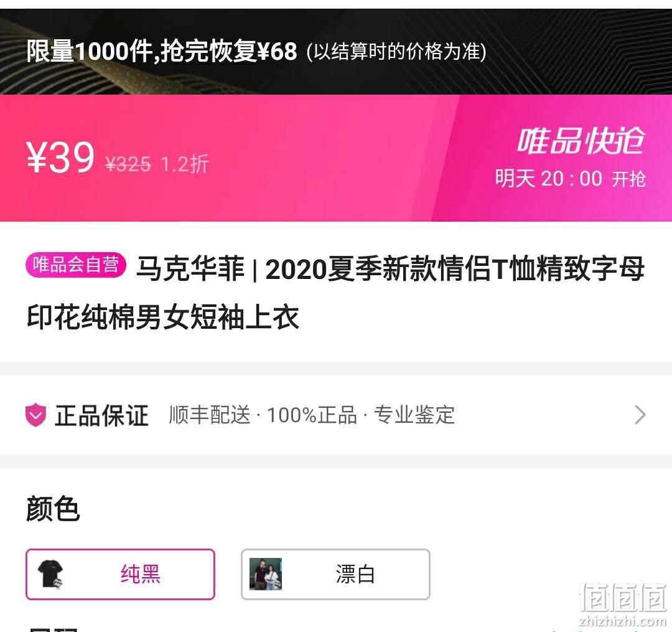Image resolution: width=672 pixels, height=632 pixels.
Task: Click the crossed-out ¥325 original price
Action: 128,164
